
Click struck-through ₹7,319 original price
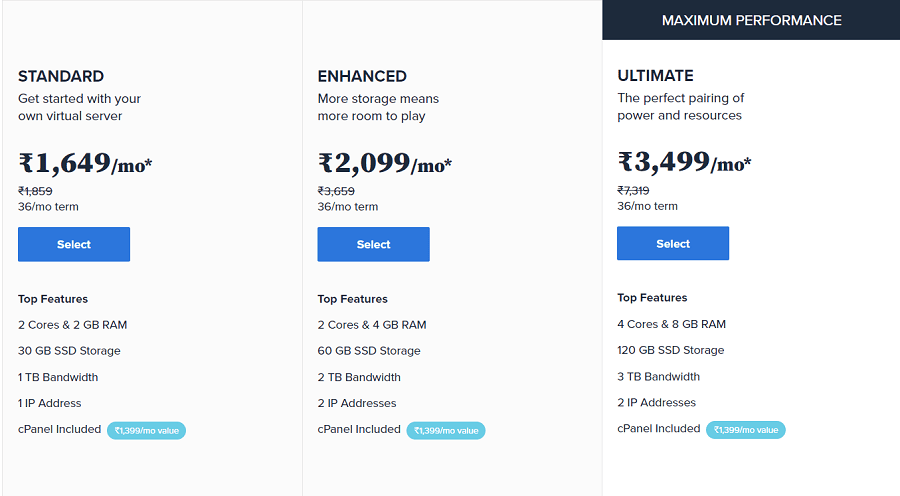point(633,191)
